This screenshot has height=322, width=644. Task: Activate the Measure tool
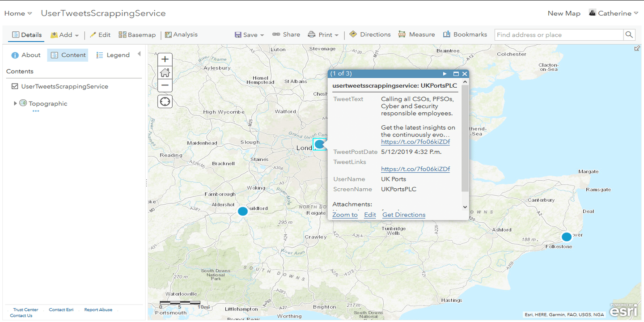416,34
